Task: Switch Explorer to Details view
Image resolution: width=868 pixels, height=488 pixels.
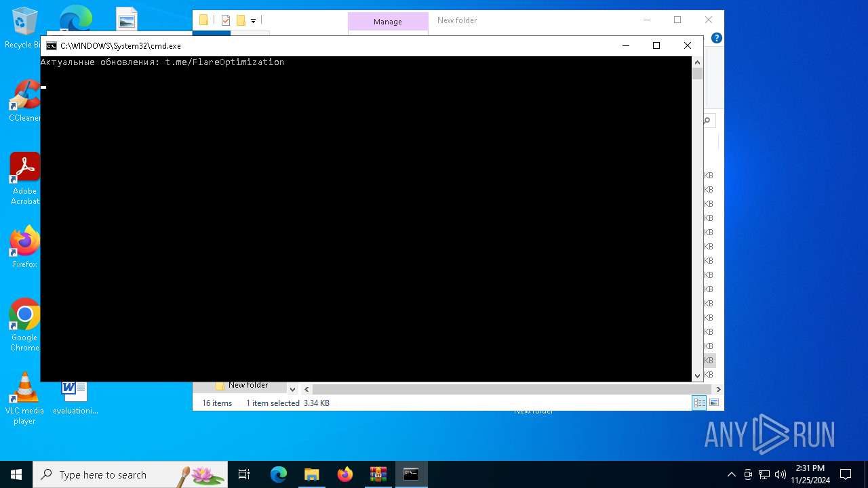Action: (x=699, y=403)
